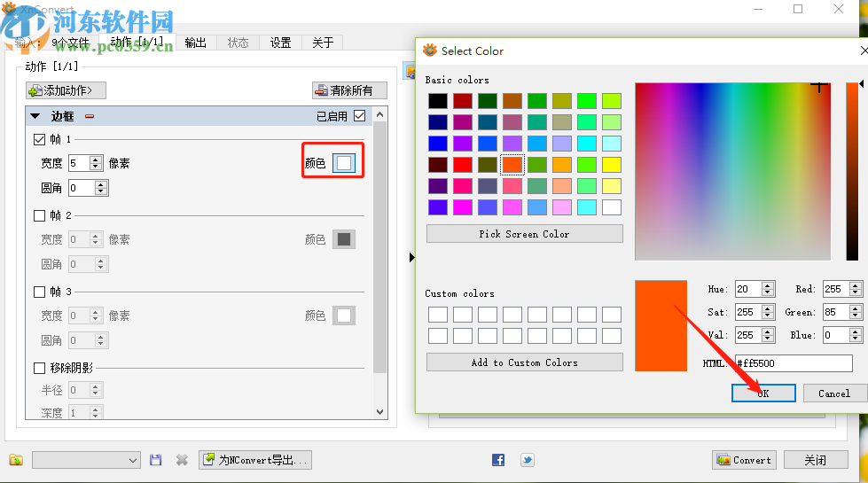This screenshot has height=483, width=868.
Task: Select the cyan basic color swatch
Action: pos(587,144)
